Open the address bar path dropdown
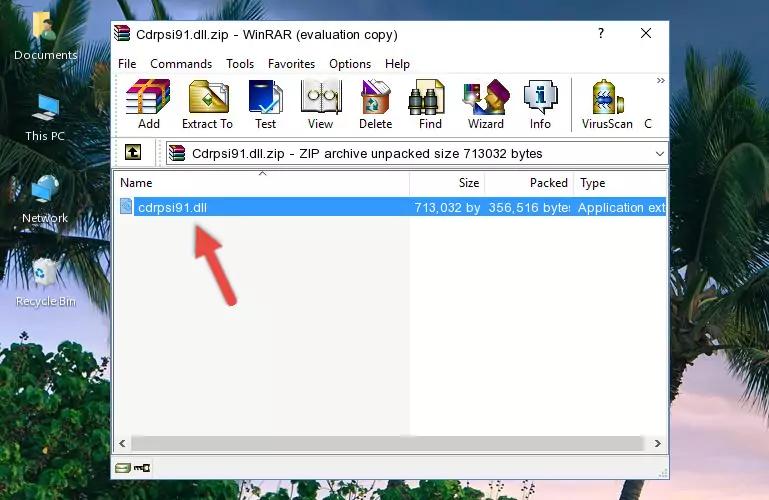769x500 pixels. 660,154
